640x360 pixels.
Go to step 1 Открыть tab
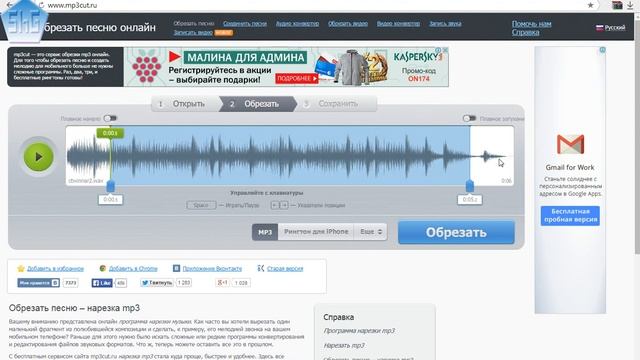185,104
